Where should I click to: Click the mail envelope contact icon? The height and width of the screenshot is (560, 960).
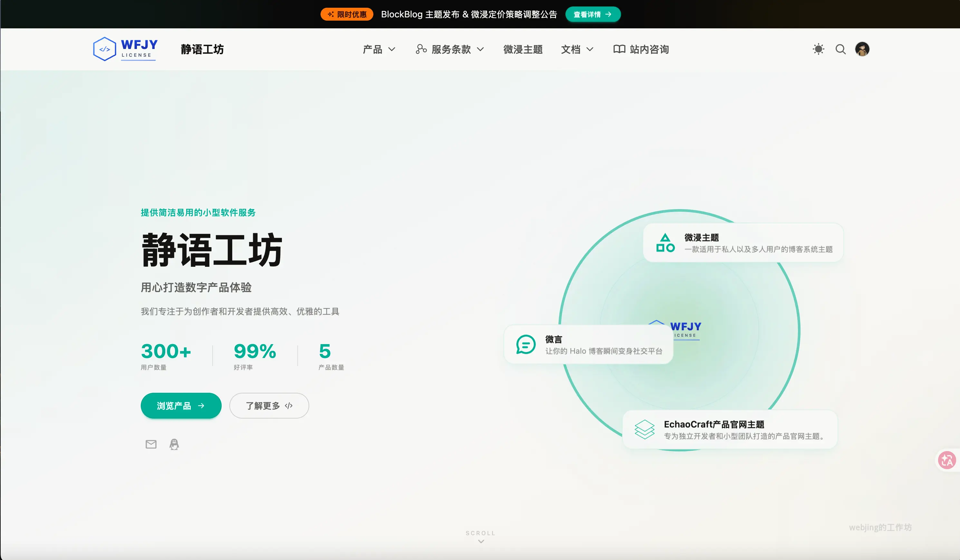(151, 444)
